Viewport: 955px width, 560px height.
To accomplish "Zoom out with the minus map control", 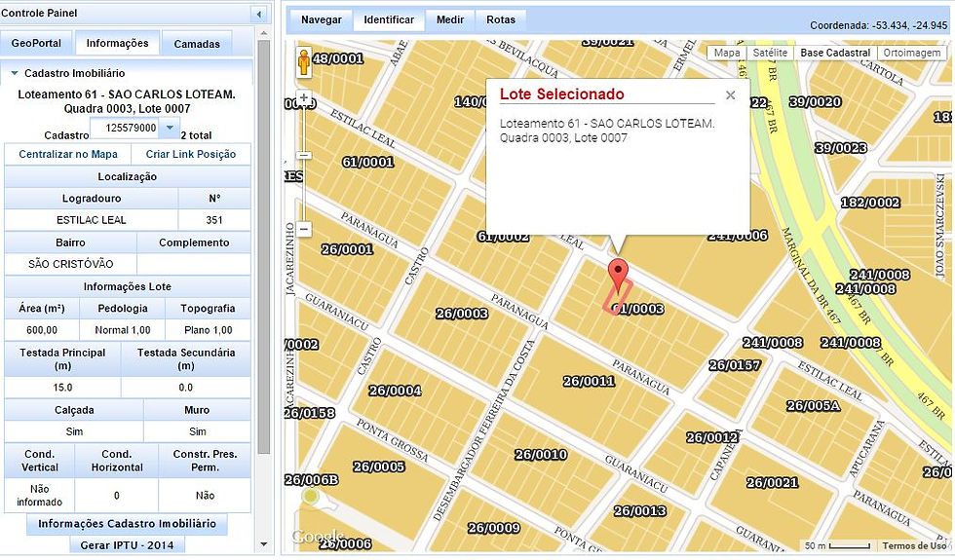I will click(x=304, y=229).
